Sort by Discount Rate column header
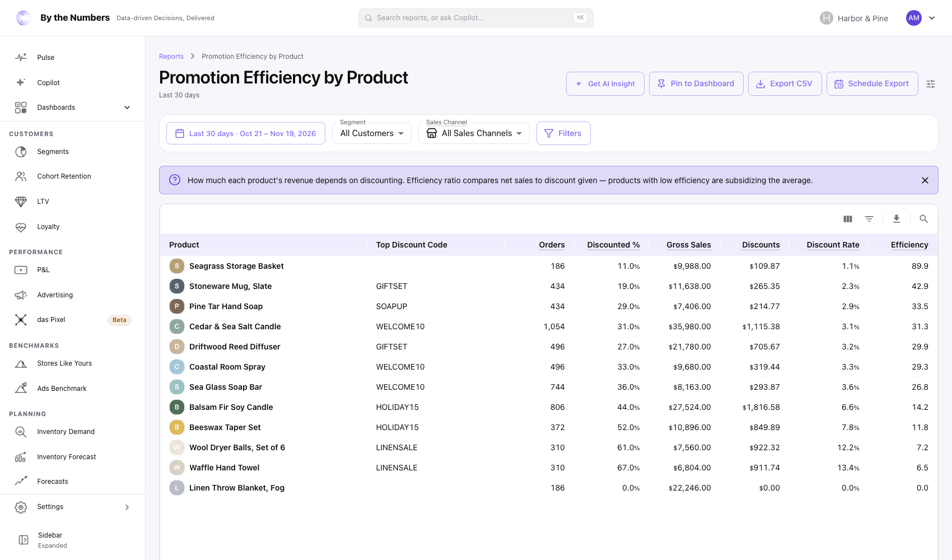This screenshot has width=952, height=560. point(833,245)
